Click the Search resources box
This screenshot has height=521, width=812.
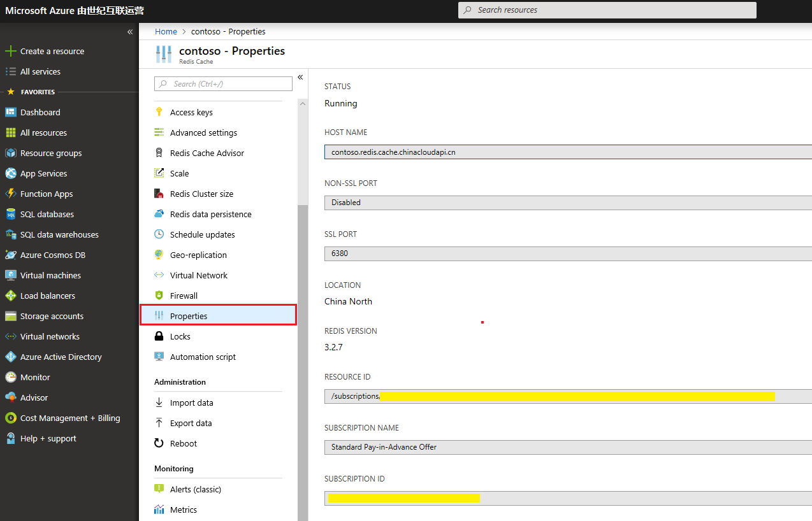coord(607,10)
